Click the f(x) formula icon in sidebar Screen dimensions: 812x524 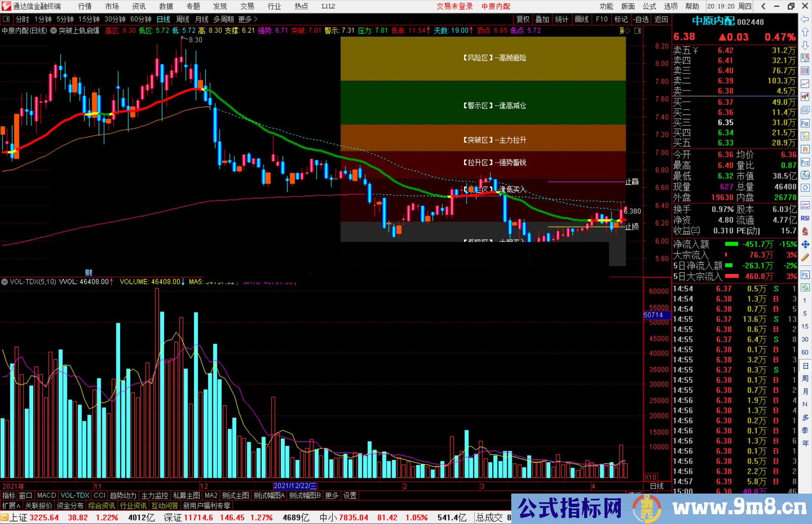pyautogui.click(x=805, y=175)
